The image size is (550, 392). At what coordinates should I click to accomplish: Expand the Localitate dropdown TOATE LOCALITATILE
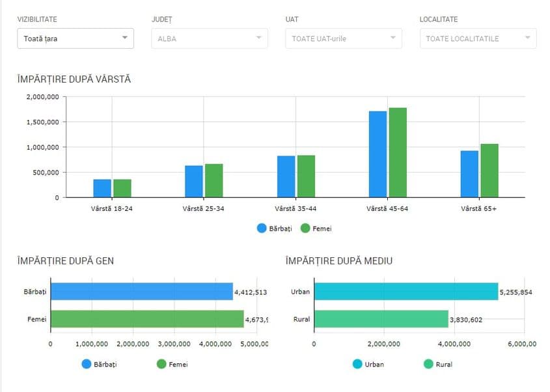click(478, 38)
